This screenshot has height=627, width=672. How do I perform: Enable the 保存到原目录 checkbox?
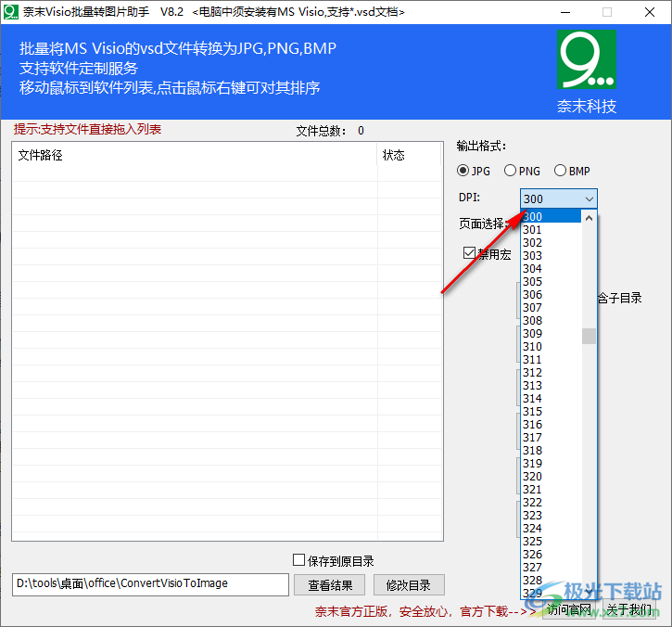[x=298, y=559]
